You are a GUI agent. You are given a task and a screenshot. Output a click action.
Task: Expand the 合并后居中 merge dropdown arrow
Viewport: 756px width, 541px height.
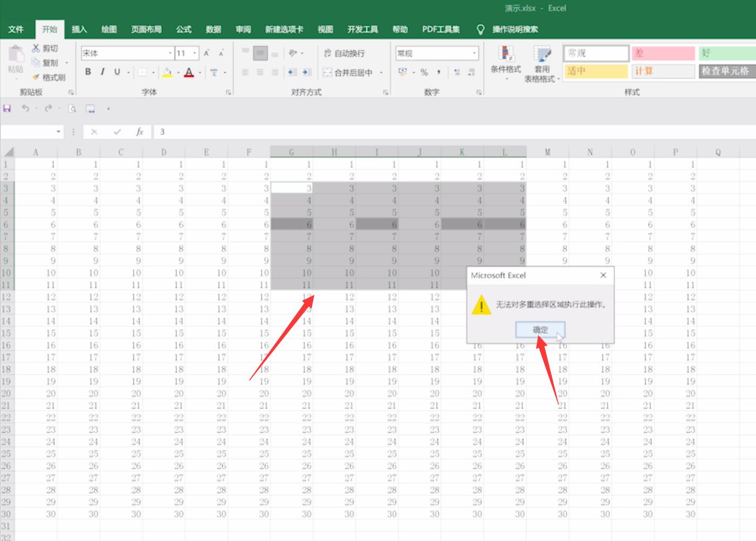point(381,73)
